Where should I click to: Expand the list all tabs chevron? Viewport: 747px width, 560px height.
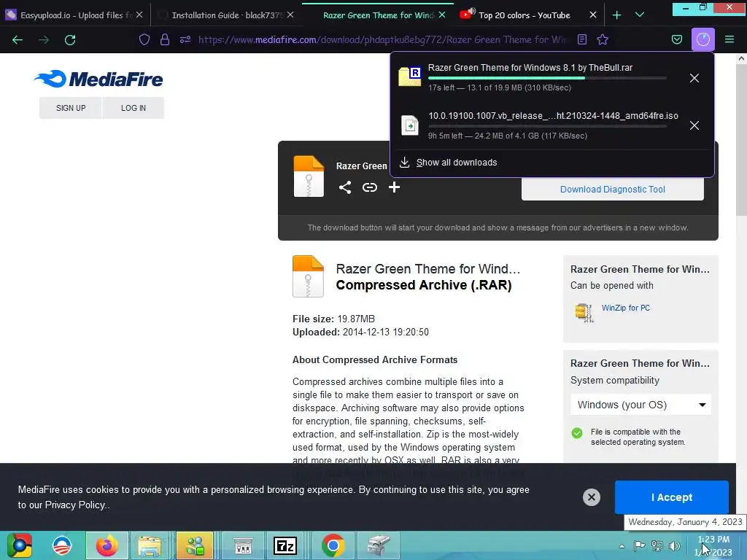click(640, 15)
